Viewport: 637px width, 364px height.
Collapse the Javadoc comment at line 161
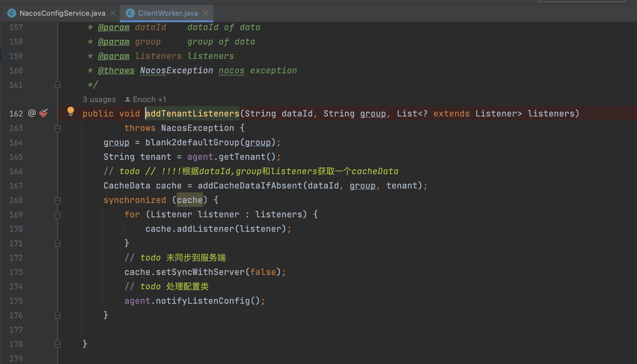point(58,85)
